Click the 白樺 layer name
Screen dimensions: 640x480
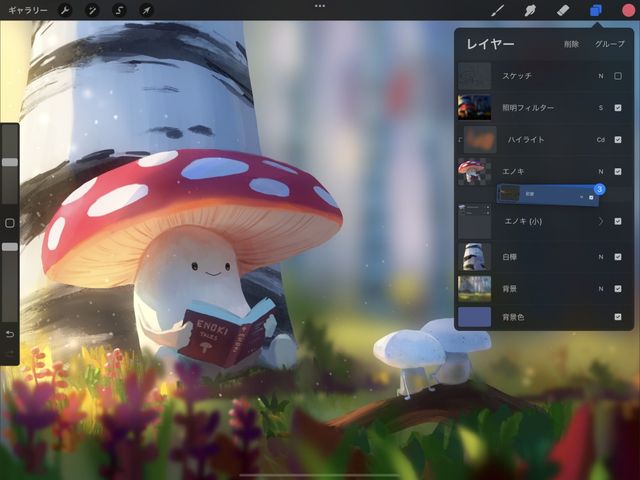pyautogui.click(x=509, y=257)
